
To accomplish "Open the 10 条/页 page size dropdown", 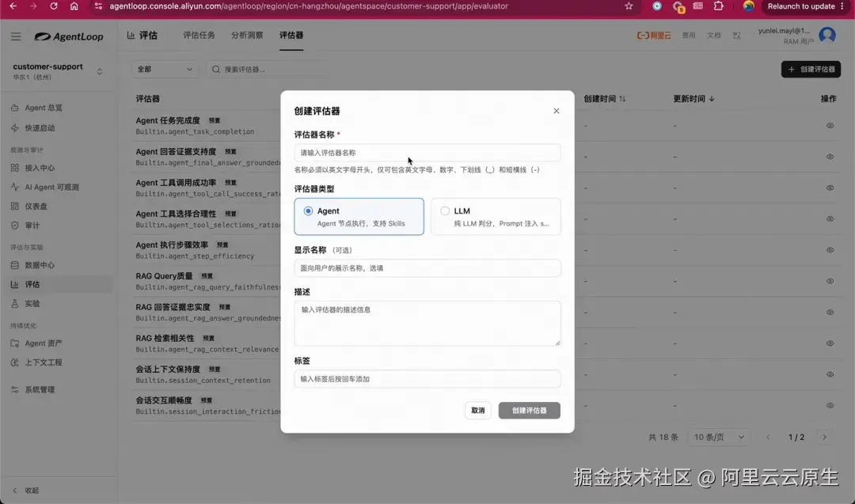I will 719,437.
